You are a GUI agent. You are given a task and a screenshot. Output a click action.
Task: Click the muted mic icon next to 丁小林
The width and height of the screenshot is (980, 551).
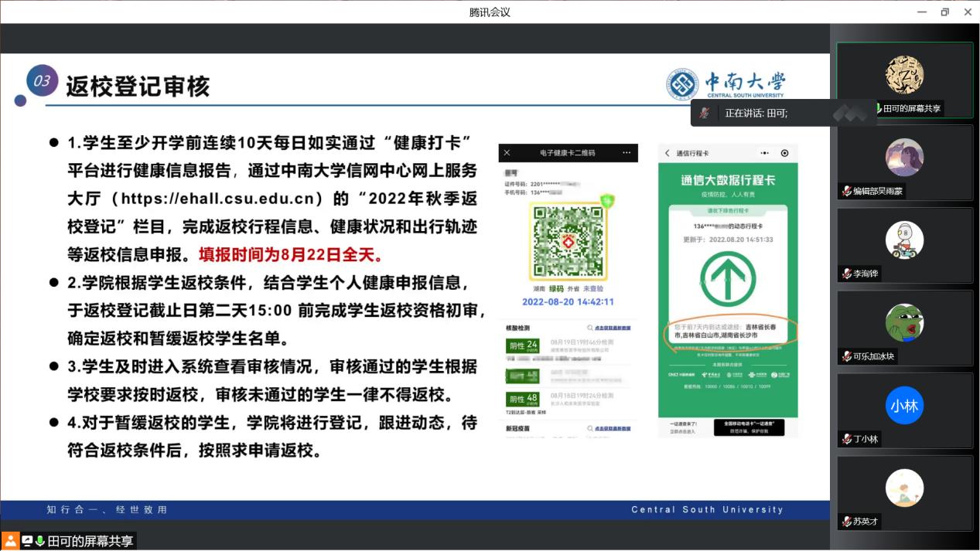pyautogui.click(x=848, y=439)
